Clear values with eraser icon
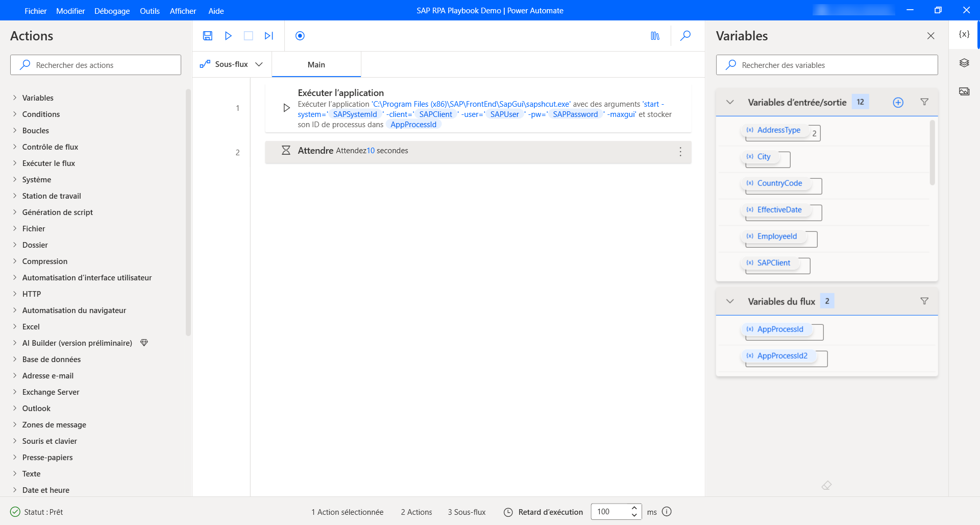The image size is (980, 525). [x=827, y=485]
